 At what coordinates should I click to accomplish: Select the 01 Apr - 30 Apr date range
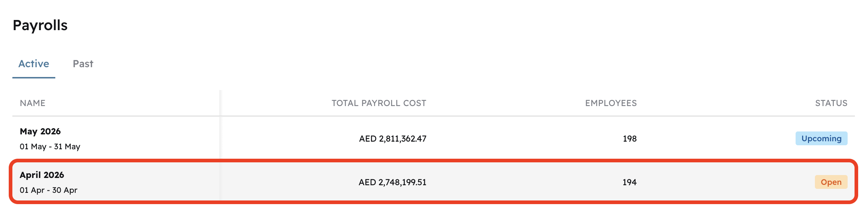(48, 190)
